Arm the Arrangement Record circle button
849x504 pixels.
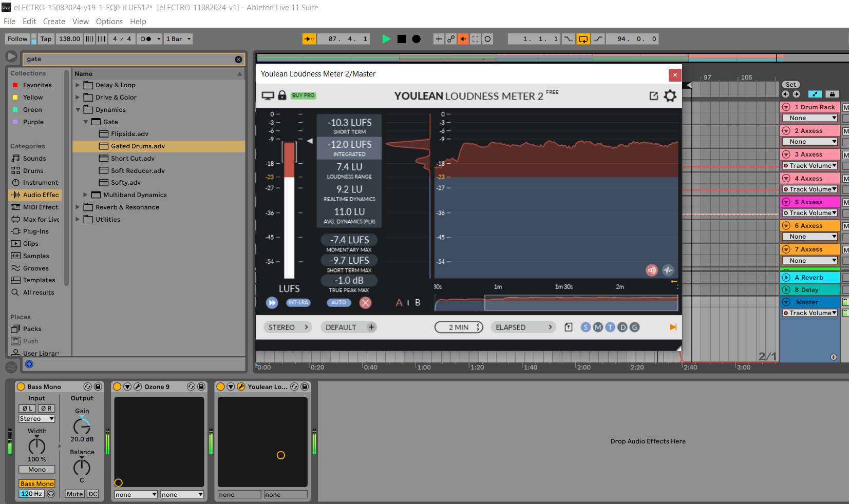pyautogui.click(x=417, y=39)
